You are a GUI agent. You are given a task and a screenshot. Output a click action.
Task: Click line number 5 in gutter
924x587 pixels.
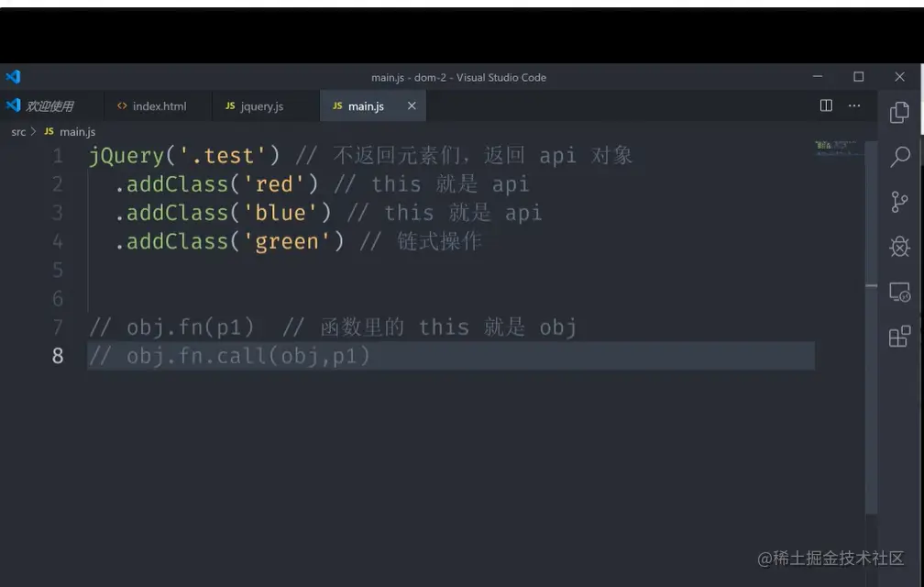click(58, 270)
